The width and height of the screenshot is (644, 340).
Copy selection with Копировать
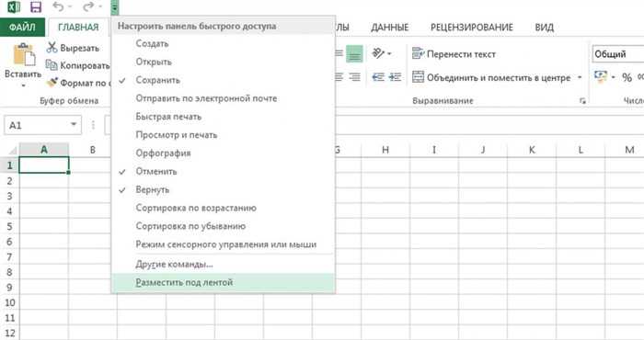coord(77,65)
